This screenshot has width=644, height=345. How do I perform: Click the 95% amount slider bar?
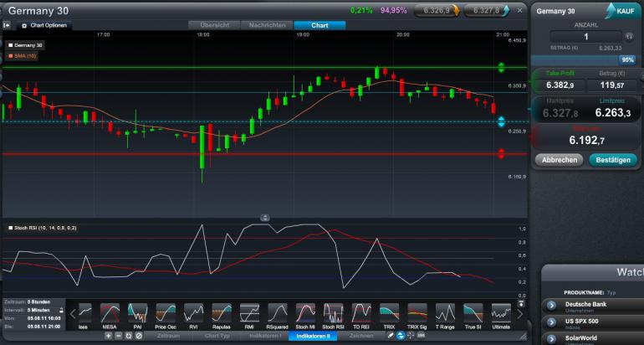coord(585,60)
